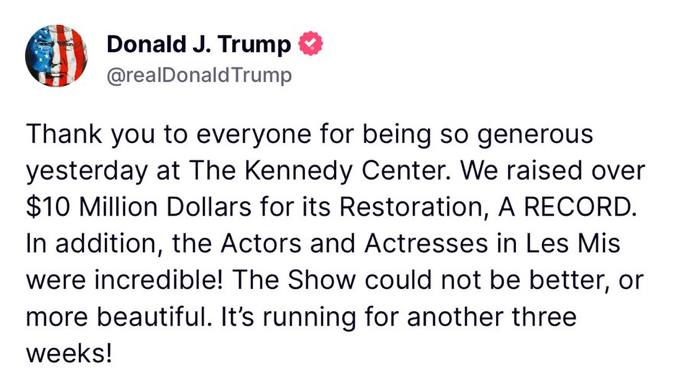
Task: Click the word "yesterday" starting line two
Action: click(86, 171)
